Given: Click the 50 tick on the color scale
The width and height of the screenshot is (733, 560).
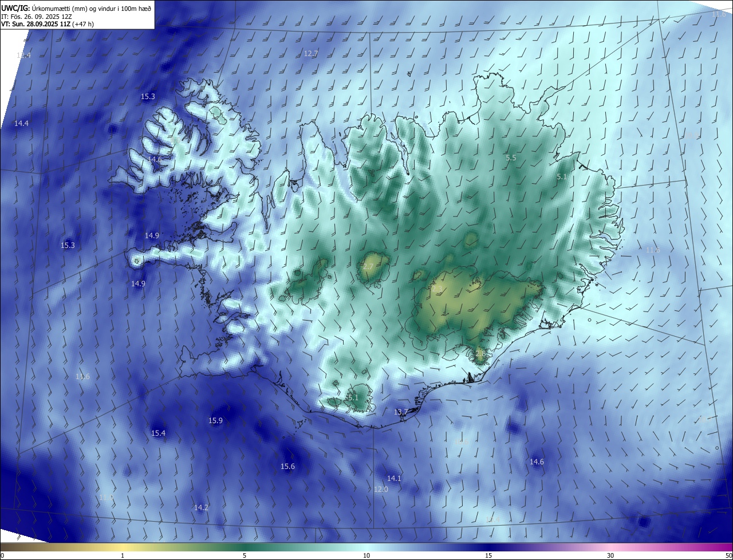Looking at the screenshot, I should click(x=728, y=555).
